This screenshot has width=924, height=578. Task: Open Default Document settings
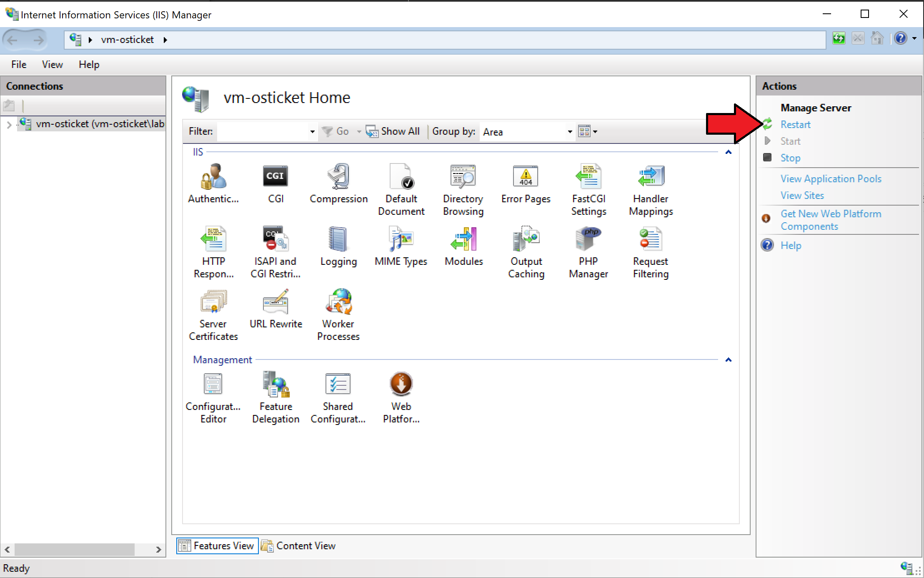coord(401,189)
